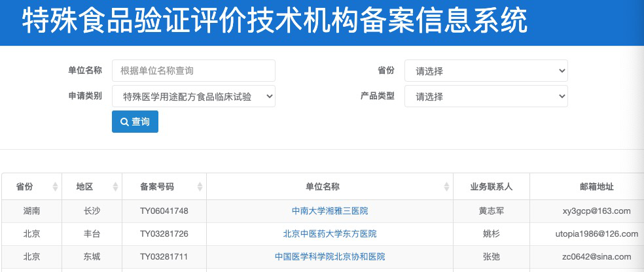Click the 邮箱地址 column header
The width and height of the screenshot is (644, 272).
click(588, 187)
